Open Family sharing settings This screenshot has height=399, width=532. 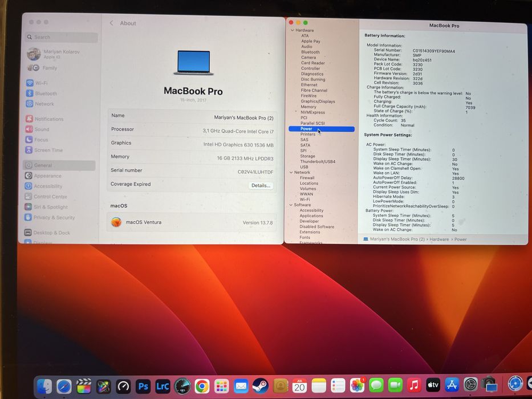(42, 68)
